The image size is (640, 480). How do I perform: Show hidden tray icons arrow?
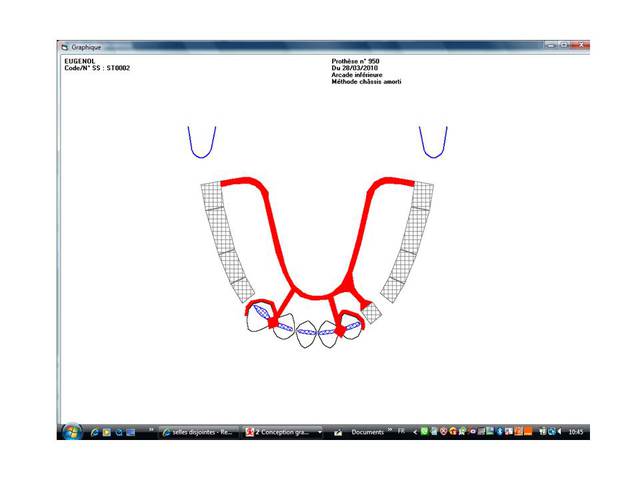(413, 432)
